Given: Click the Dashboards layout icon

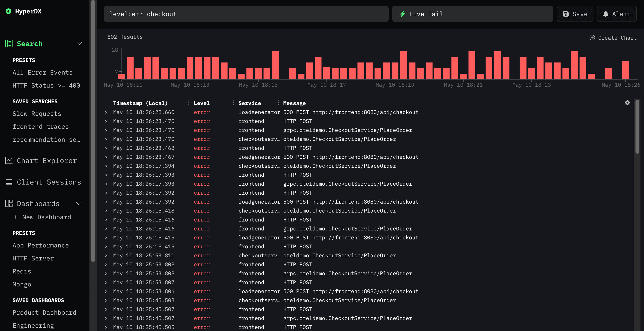Looking at the screenshot, I should click(x=9, y=203).
